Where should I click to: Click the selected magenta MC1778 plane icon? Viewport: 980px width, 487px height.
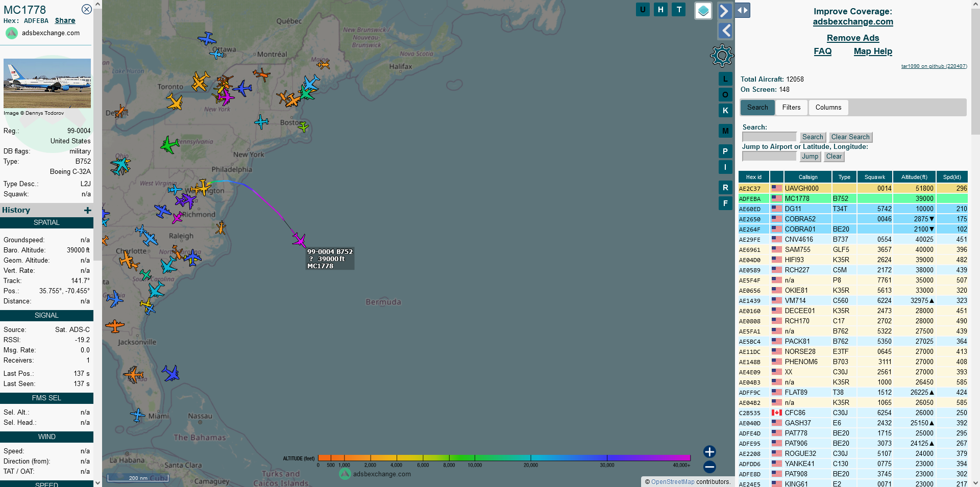(299, 240)
